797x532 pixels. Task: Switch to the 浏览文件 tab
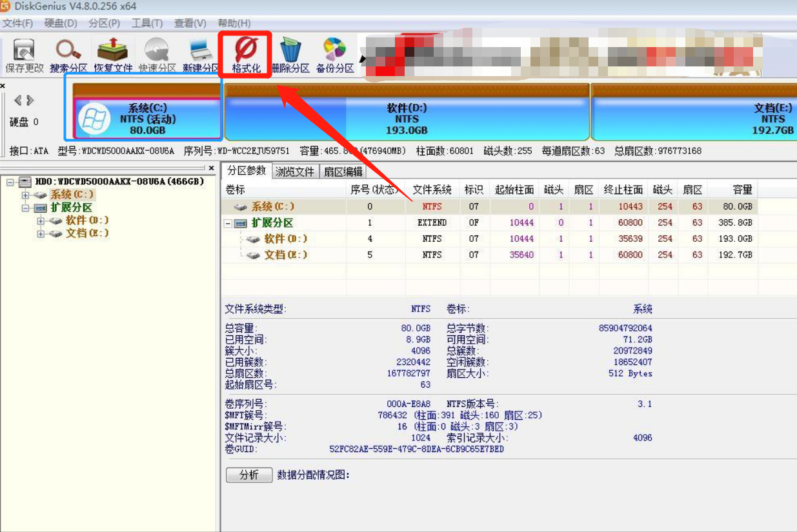coord(296,172)
